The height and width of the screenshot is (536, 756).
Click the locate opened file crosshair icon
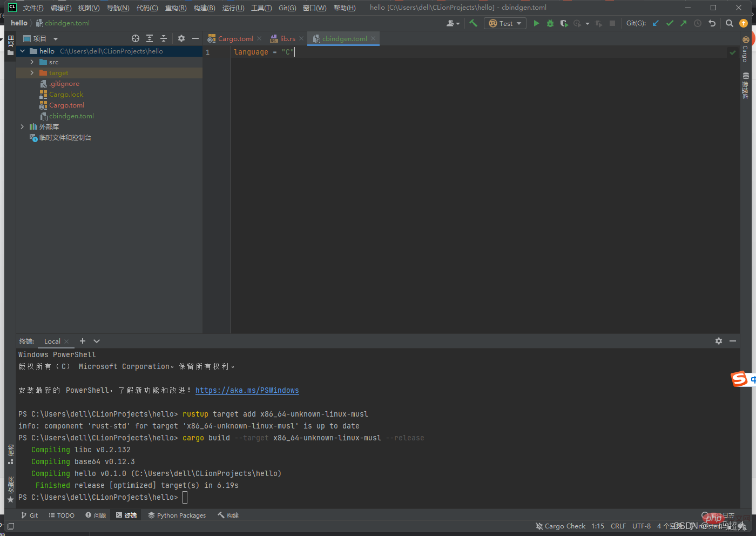[136, 38]
